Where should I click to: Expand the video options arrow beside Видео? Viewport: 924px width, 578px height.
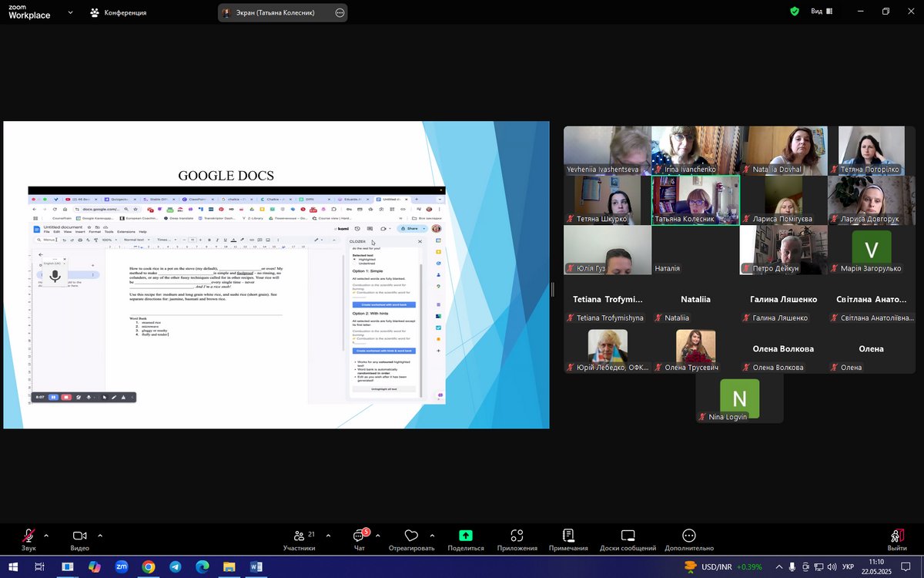point(100,536)
